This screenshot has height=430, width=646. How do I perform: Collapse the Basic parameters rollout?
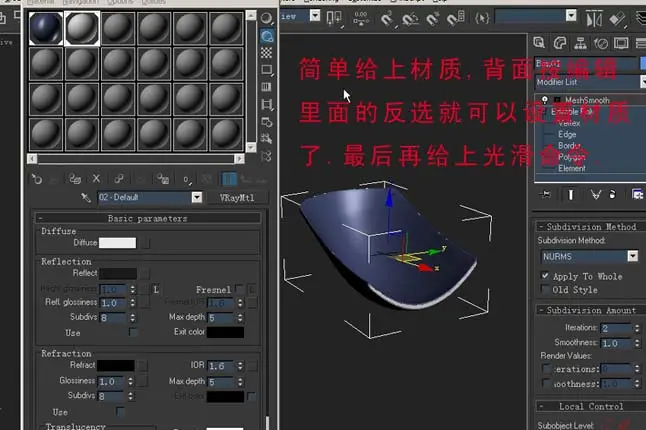(x=147, y=218)
